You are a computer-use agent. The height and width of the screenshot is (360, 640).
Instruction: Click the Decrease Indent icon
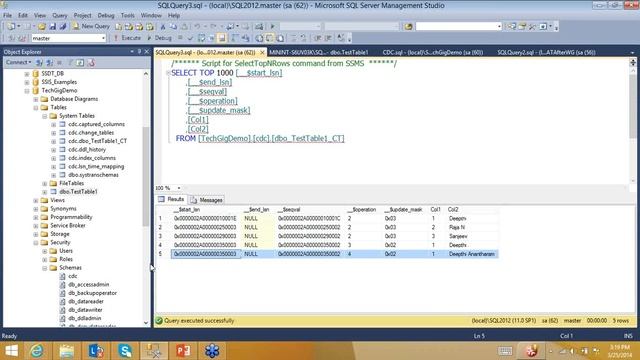(318, 38)
